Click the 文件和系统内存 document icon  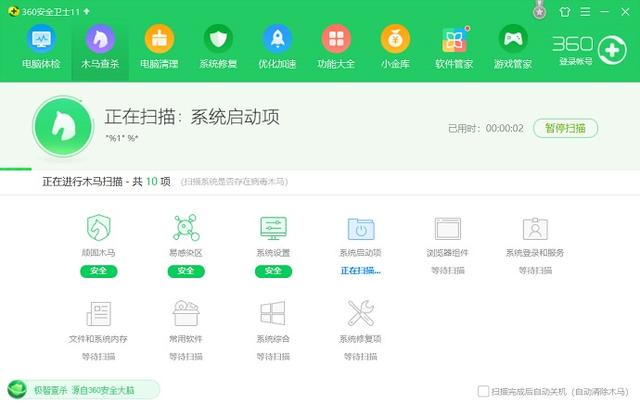pos(99,314)
